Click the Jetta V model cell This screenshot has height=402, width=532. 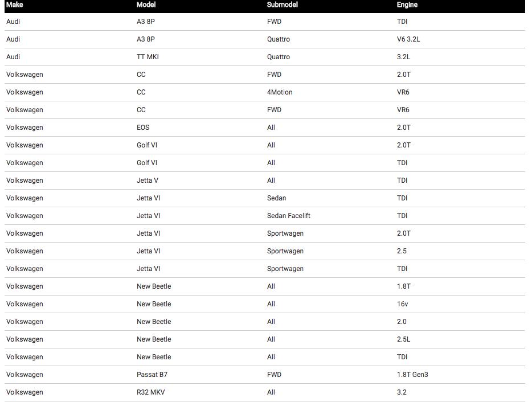(148, 180)
